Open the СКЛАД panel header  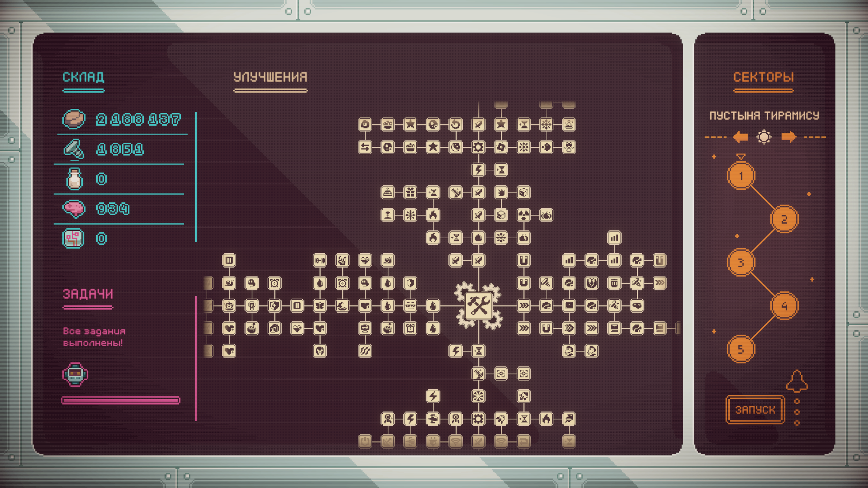point(83,77)
